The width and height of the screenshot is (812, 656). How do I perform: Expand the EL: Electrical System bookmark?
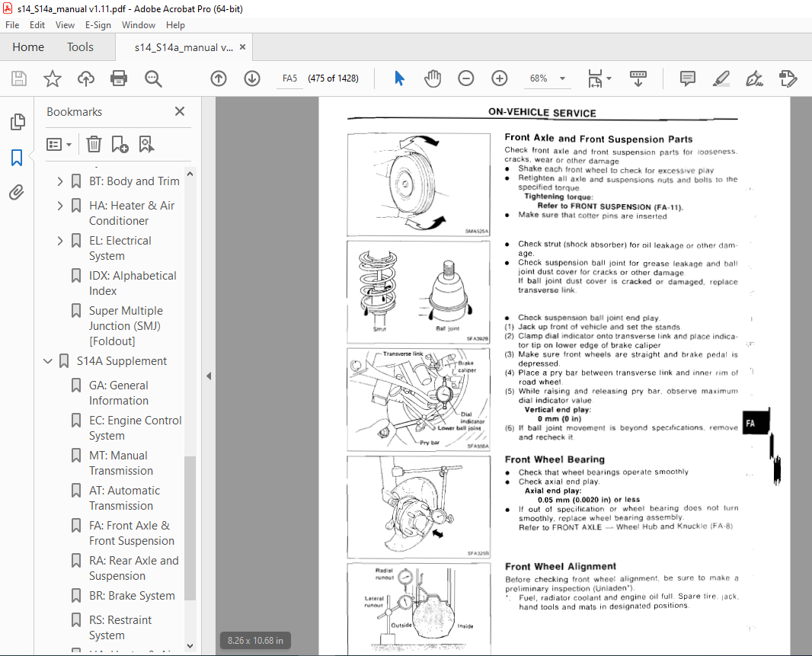(x=60, y=241)
